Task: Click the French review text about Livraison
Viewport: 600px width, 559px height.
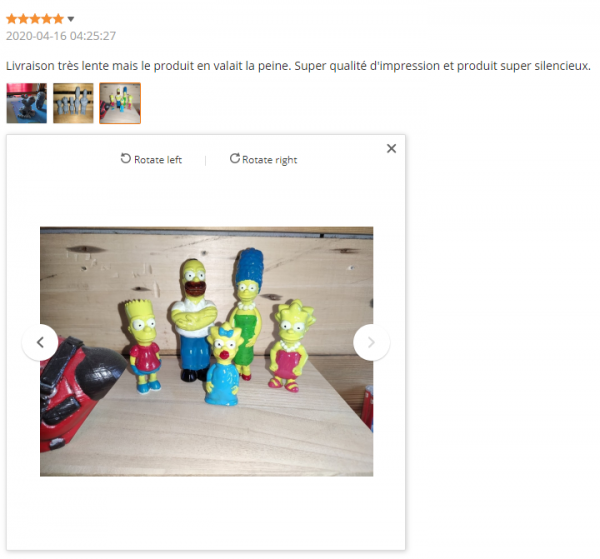Action: (298, 66)
